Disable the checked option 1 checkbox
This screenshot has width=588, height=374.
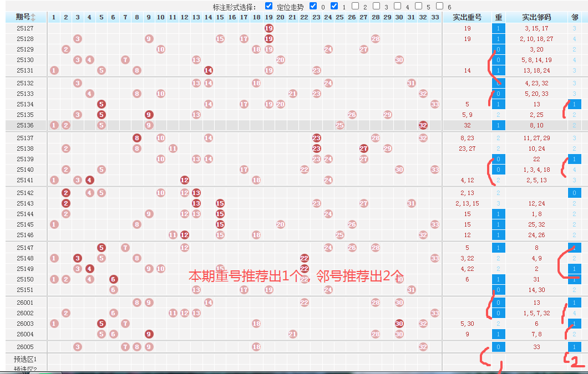pos(334,6)
